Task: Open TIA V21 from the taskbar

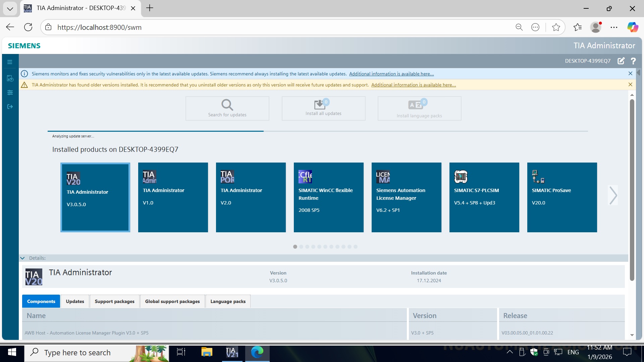Action: tap(232, 352)
